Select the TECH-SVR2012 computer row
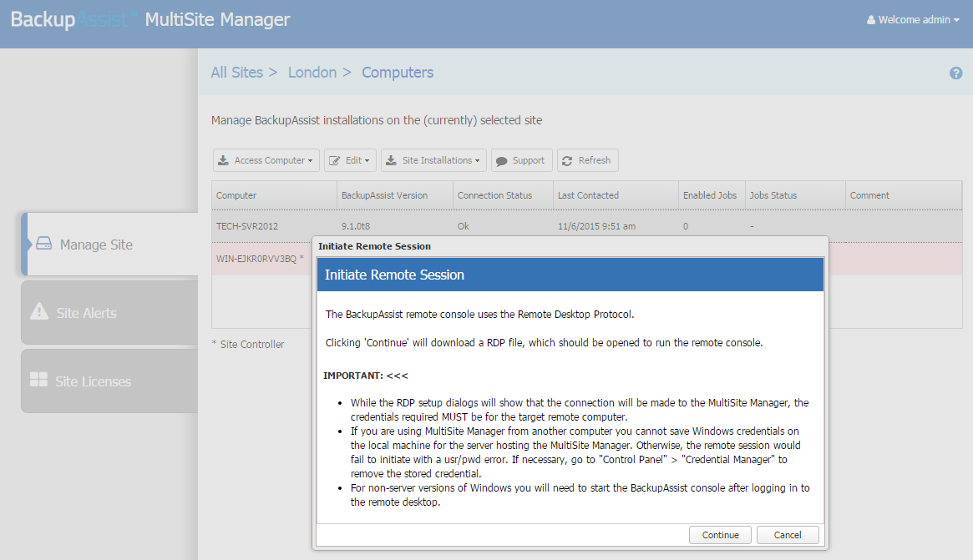973x560 pixels. pyautogui.click(x=587, y=226)
